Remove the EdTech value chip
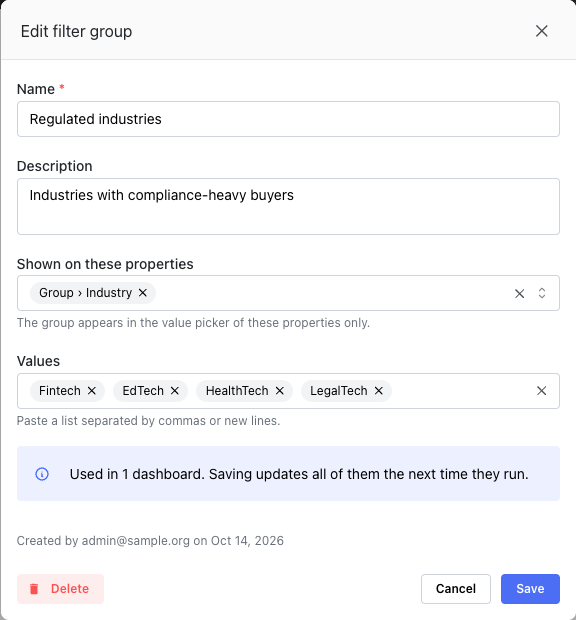 click(x=175, y=391)
